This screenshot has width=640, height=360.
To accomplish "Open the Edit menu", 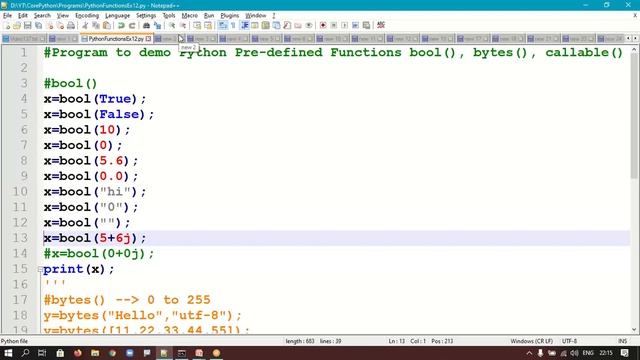I will click(x=23, y=16).
